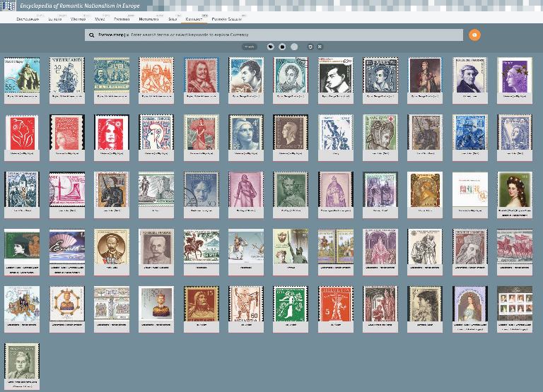
Task: Open the brown stamp numbered 15
Action: click(202, 304)
